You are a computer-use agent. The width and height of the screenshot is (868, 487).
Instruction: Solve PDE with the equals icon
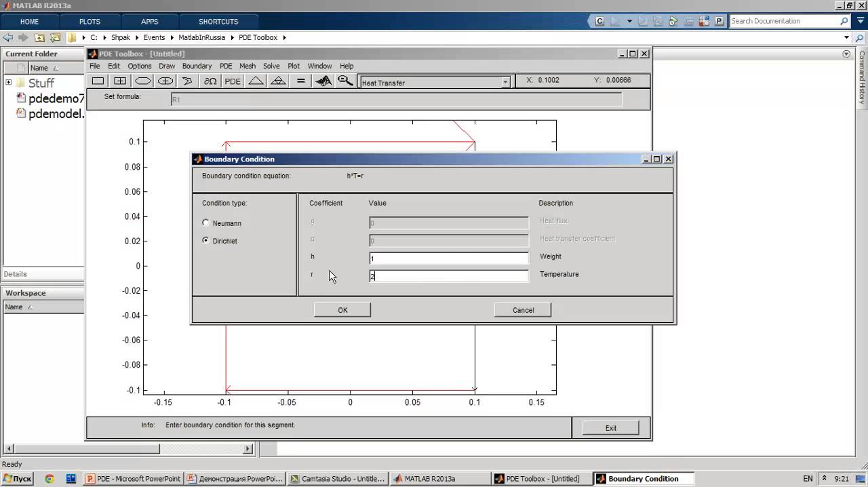[x=300, y=81]
